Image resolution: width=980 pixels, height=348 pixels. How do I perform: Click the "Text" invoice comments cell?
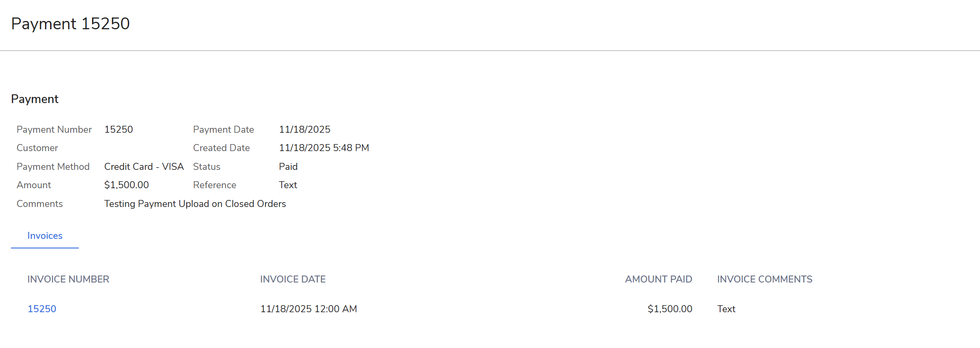click(726, 309)
